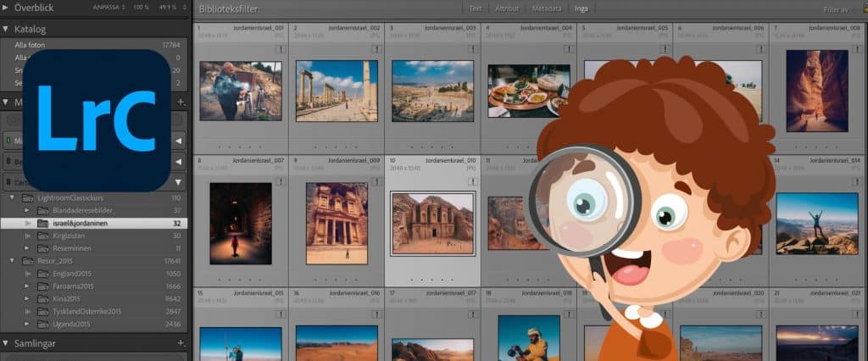The width and height of the screenshot is (868, 361).
Task: Click the metadata badge on Jordanienisrael_016
Action: pyautogui.click(x=377, y=314)
